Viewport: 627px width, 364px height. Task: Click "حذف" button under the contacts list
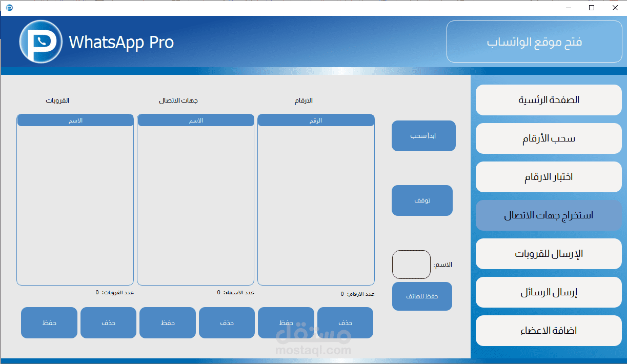pos(227,323)
